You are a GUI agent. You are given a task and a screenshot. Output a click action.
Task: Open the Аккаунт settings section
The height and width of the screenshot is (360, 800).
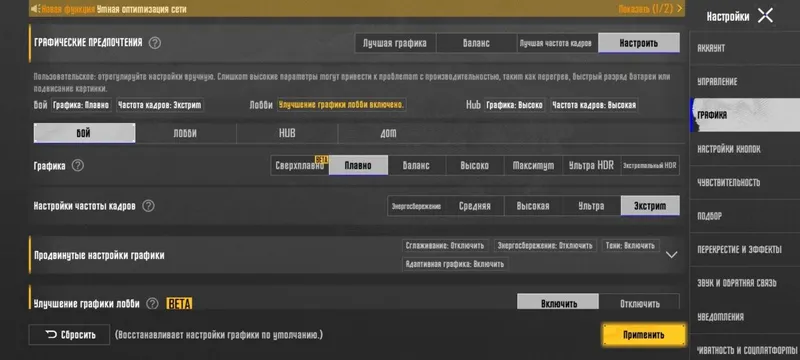745,48
